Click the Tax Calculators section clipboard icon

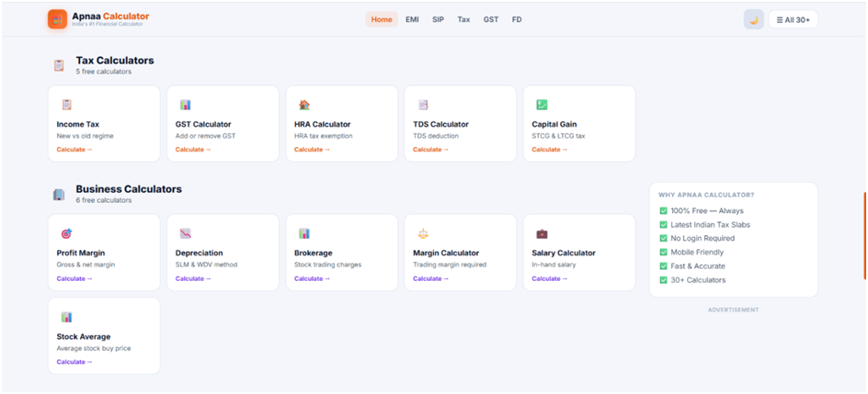pos(59,65)
